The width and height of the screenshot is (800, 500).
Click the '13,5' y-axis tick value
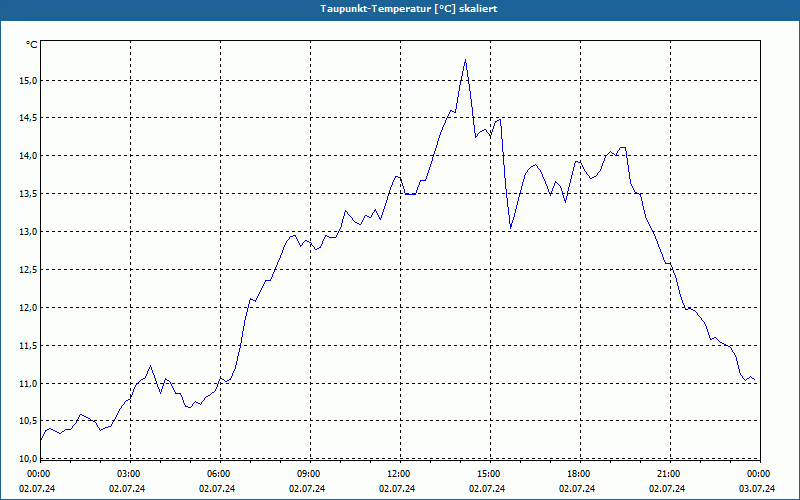pyautogui.click(x=29, y=194)
